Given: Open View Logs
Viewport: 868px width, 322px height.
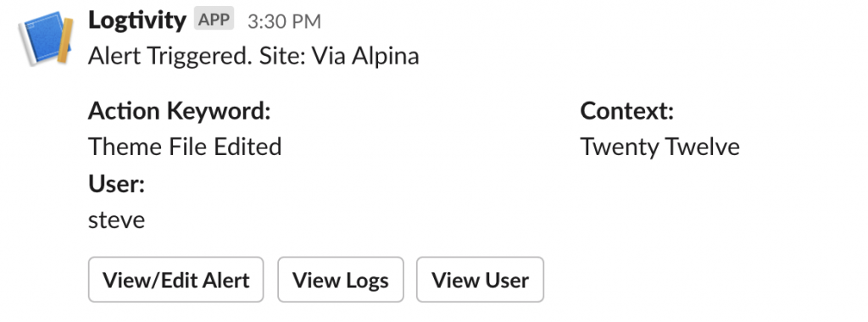Looking at the screenshot, I should tap(341, 280).
